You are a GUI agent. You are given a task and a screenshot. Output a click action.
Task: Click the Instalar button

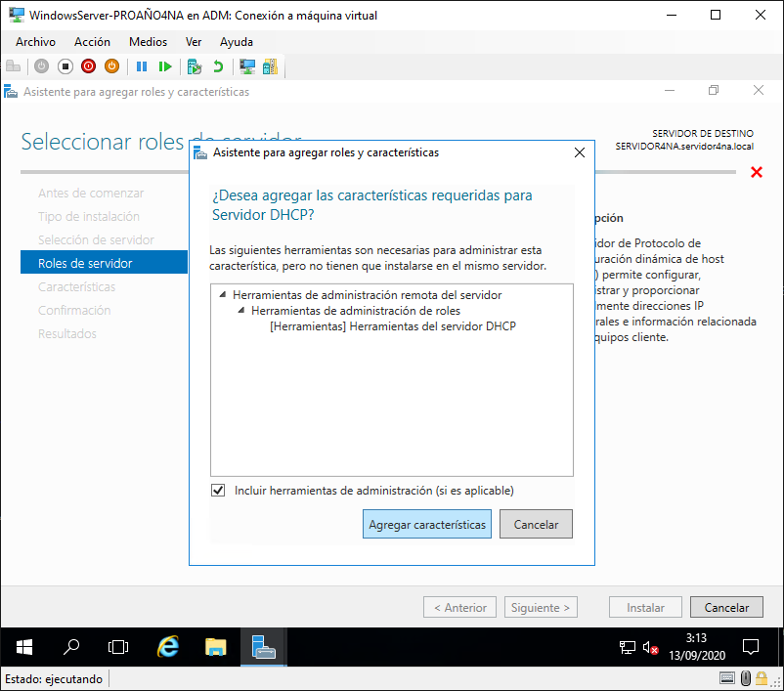click(645, 607)
